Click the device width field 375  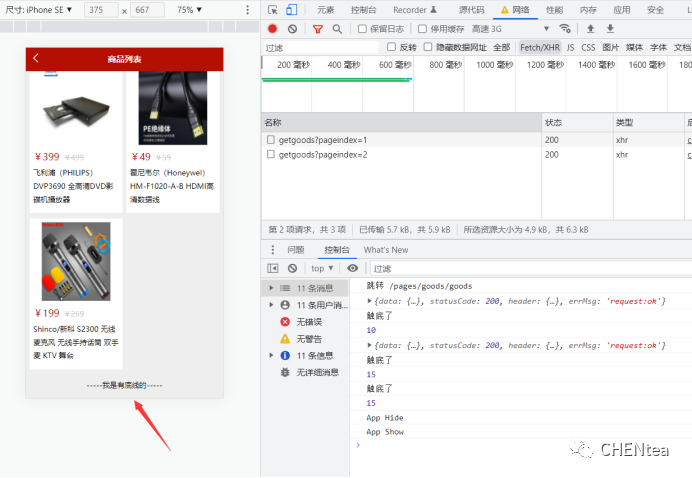click(x=101, y=10)
